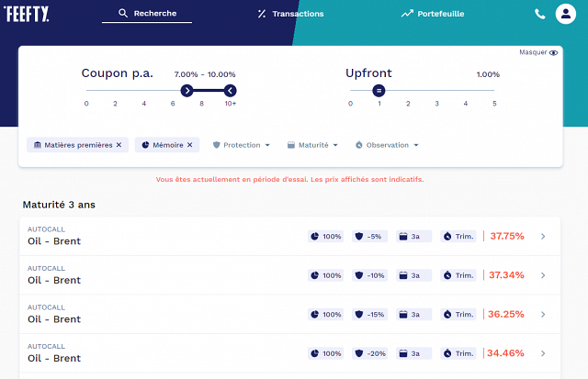The image size is (588, 379).
Task: Click the Upfront slider handle
Action: click(x=379, y=90)
